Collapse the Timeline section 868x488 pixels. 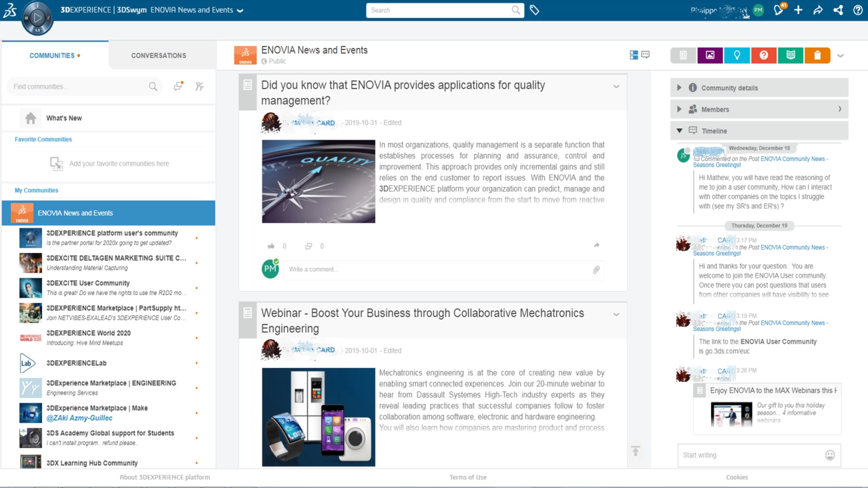coord(679,131)
